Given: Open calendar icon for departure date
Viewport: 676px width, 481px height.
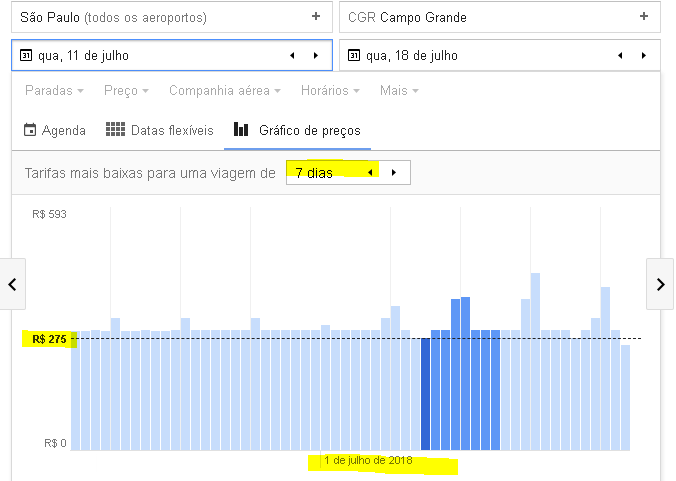Looking at the screenshot, I should 26,55.
